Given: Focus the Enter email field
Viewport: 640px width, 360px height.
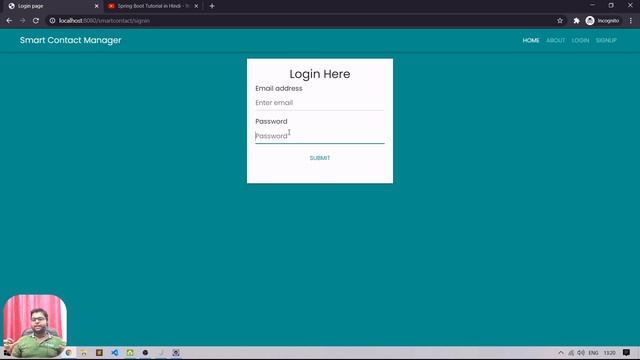Looking at the screenshot, I should [x=320, y=103].
